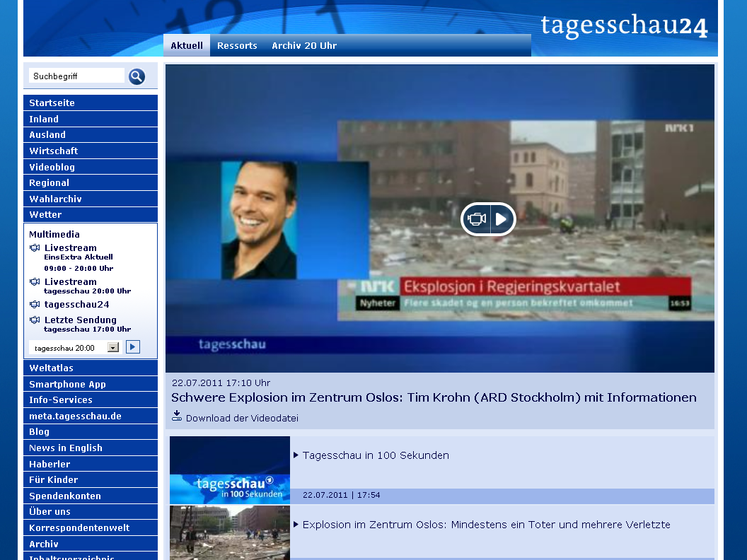Open Korrespondentenwelt
Image resolution: width=747 pixels, height=560 pixels.
click(x=91, y=528)
